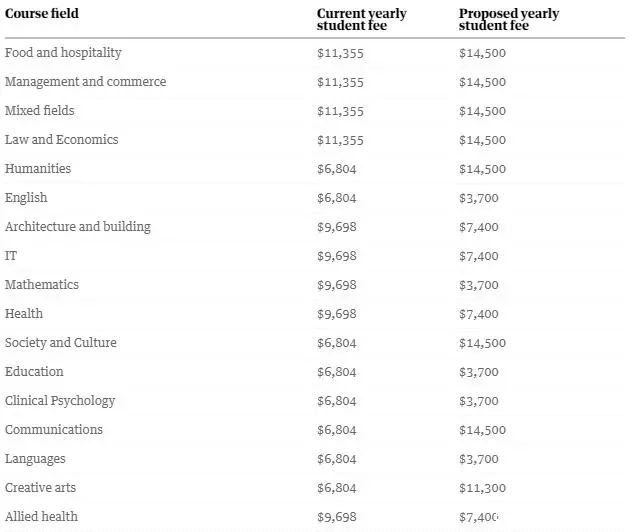Click the "Humanities" course field cell
This screenshot has width=630, height=532.
[x=38, y=168]
